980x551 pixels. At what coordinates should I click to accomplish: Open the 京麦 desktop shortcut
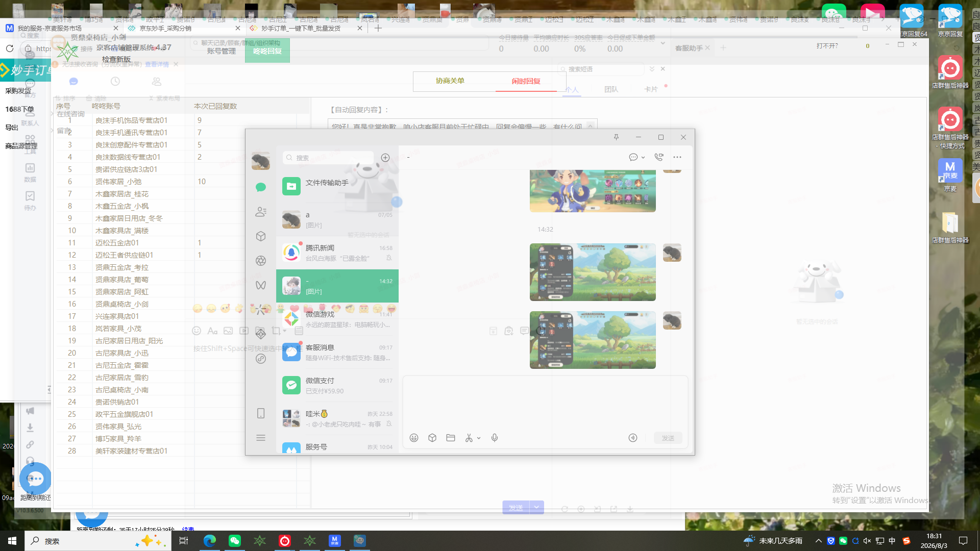pos(950,174)
